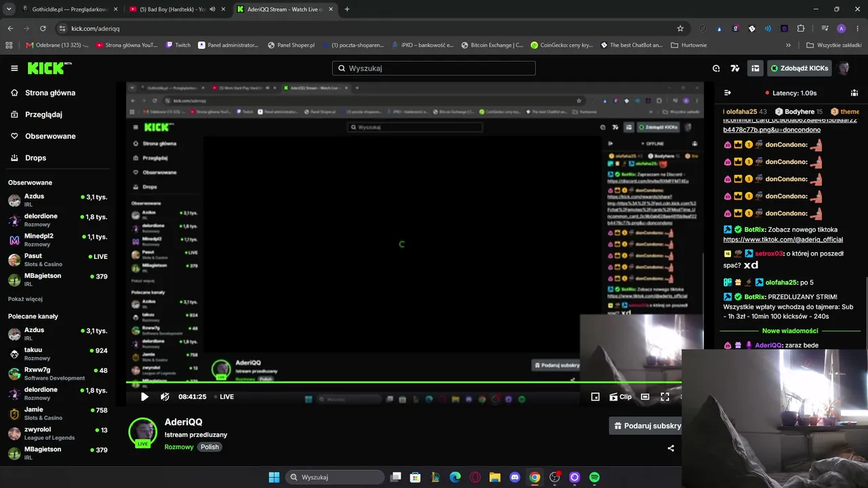Click the Podaruj subskry gift button
The width and height of the screenshot is (868, 488).
[646, 426]
